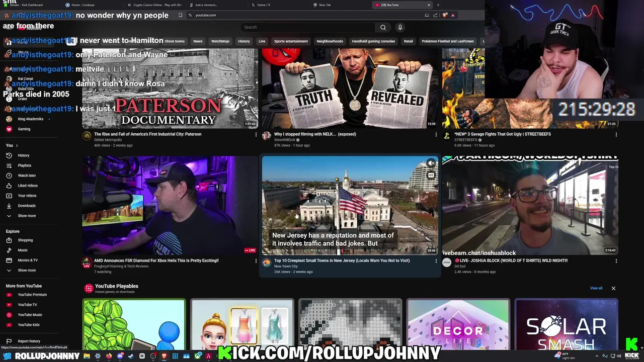Open more options for the NELK video
Image resolution: width=644 pixels, height=362 pixels.
pos(436,134)
